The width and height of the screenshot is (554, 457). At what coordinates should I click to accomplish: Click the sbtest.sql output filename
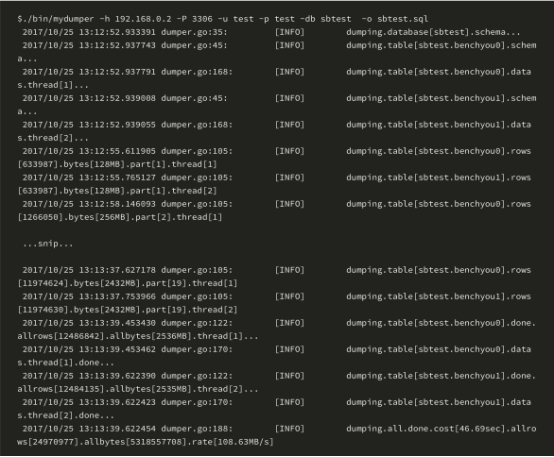coord(403,19)
